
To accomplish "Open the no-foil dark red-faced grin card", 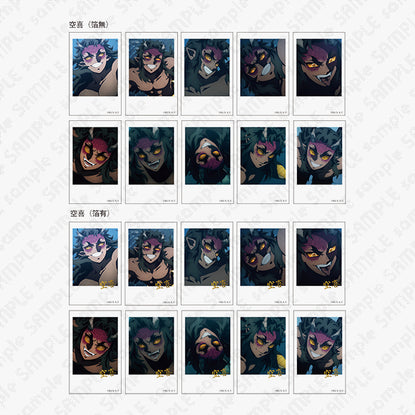I will click(95, 162).
